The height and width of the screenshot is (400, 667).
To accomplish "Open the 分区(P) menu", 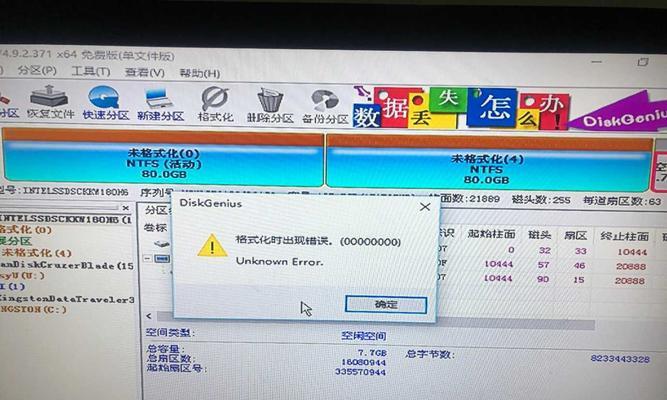I will click(x=37, y=70).
